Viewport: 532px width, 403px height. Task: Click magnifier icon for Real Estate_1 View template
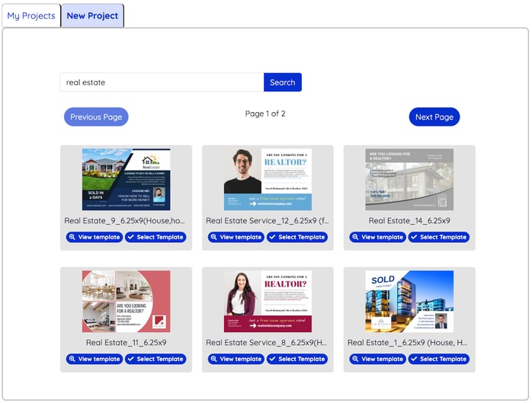[x=356, y=359]
